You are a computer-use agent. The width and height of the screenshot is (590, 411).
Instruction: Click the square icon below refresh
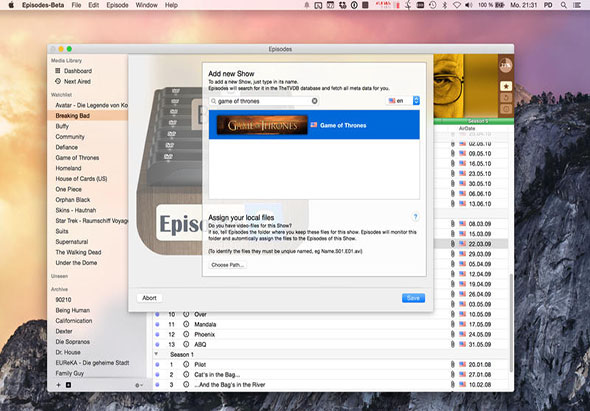(506, 109)
